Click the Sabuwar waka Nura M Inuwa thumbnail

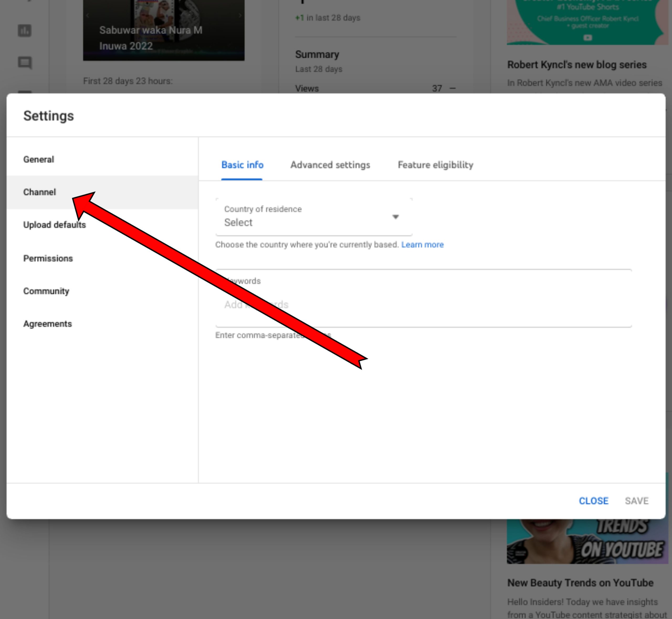163,30
